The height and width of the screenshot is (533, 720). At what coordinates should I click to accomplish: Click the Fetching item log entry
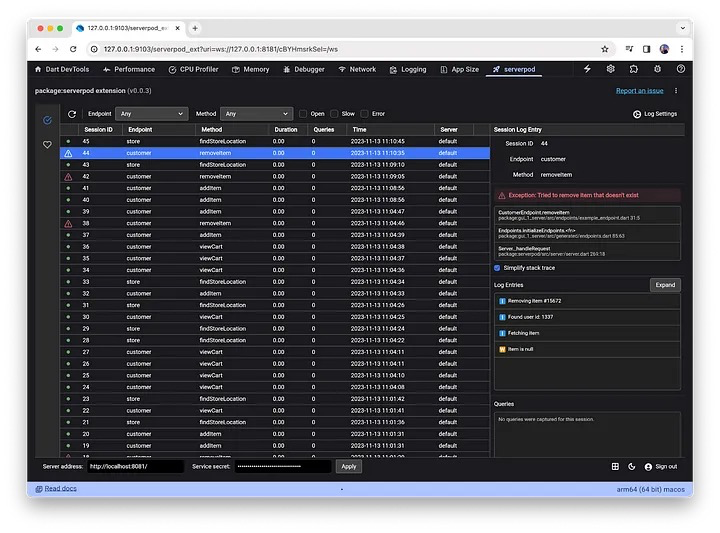pos(587,333)
